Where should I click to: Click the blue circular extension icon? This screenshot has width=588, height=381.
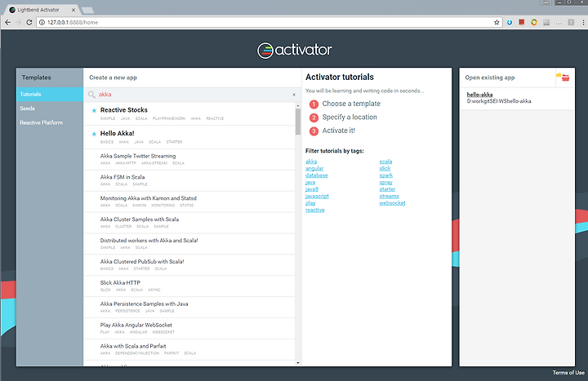tap(510, 23)
